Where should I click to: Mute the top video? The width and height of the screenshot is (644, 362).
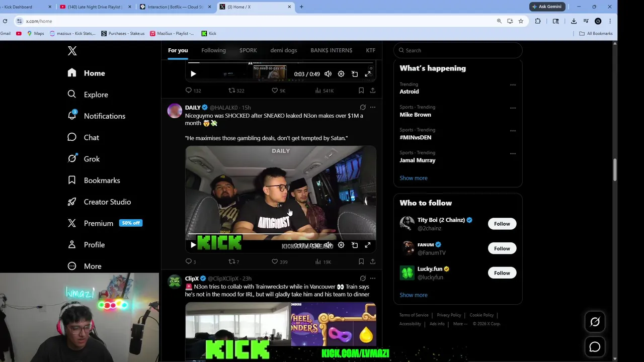tap(328, 74)
